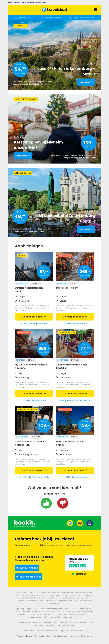Open the Fly & drive Estland deal thumbnail

click(x=34, y=343)
